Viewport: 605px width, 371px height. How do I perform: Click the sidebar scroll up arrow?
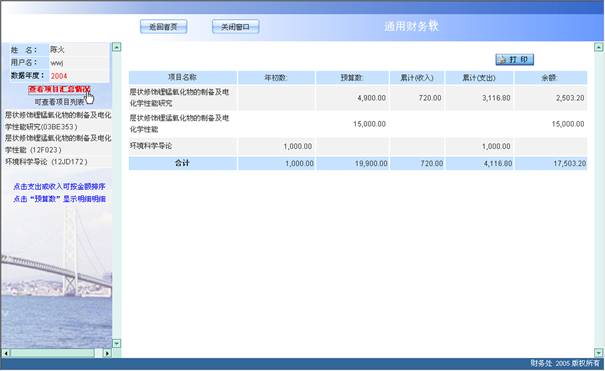point(117,47)
